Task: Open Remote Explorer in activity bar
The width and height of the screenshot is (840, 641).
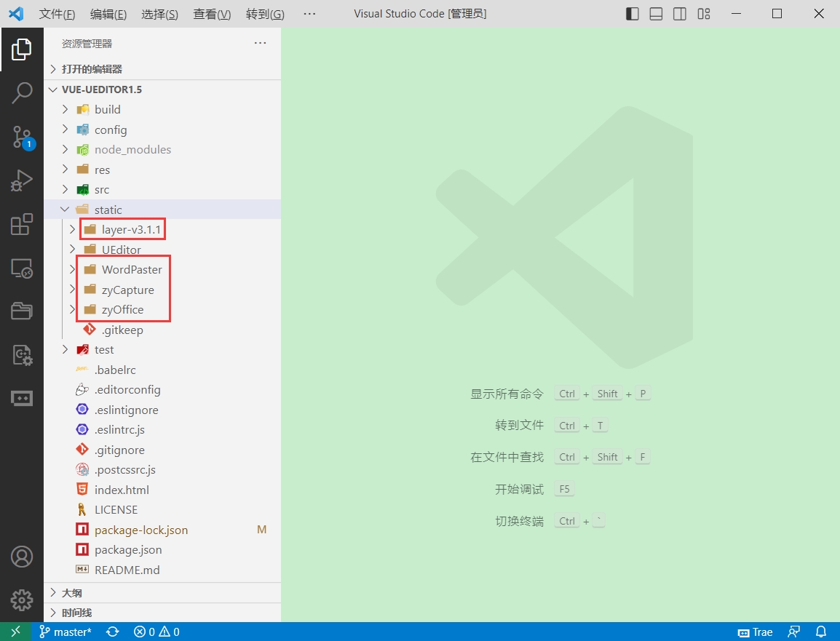Action: (21, 268)
